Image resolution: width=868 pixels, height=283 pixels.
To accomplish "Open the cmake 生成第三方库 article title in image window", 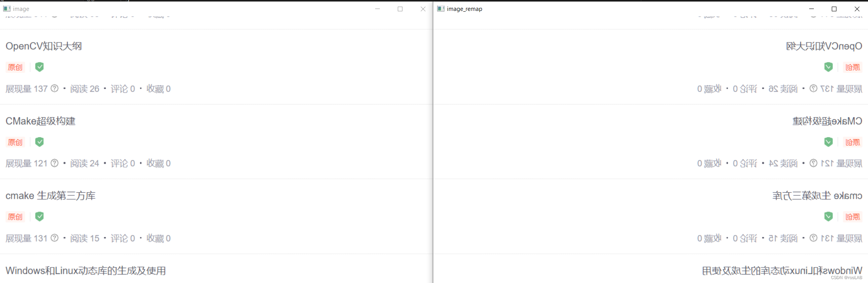I will tap(51, 196).
